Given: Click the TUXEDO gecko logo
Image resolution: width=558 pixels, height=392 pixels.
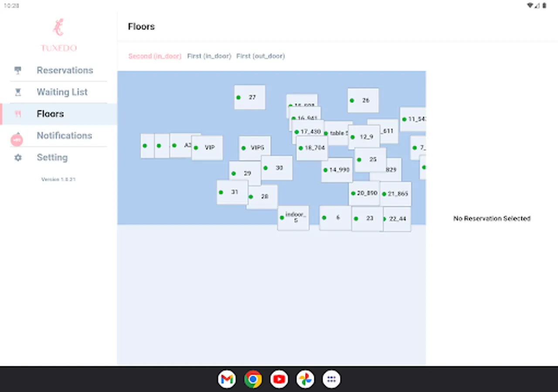Looking at the screenshot, I should [x=58, y=28].
